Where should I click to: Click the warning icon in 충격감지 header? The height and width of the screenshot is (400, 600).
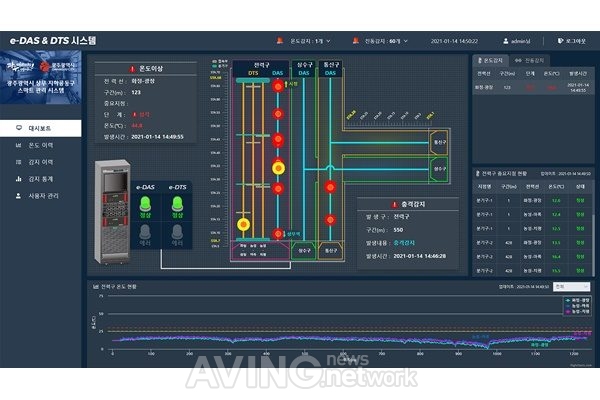pyautogui.click(x=395, y=204)
